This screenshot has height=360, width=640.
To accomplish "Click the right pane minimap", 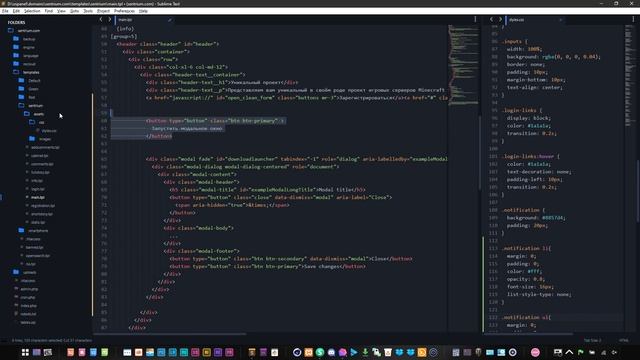I will click(x=630, y=76).
